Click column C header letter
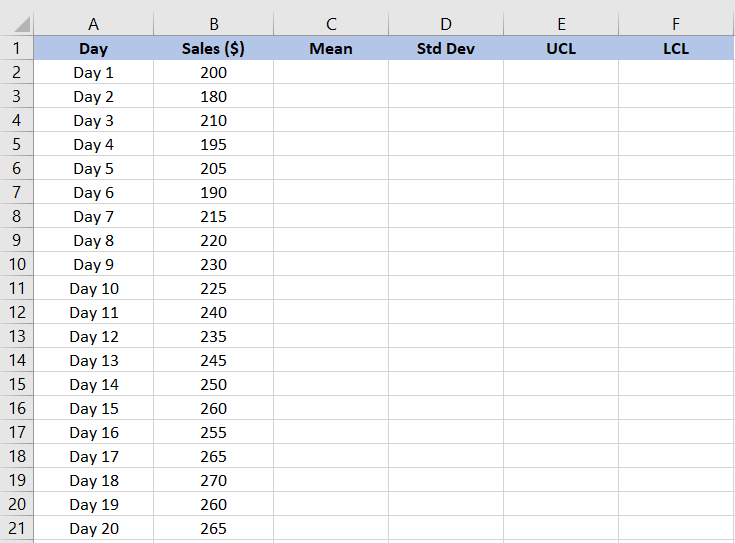 [331, 24]
